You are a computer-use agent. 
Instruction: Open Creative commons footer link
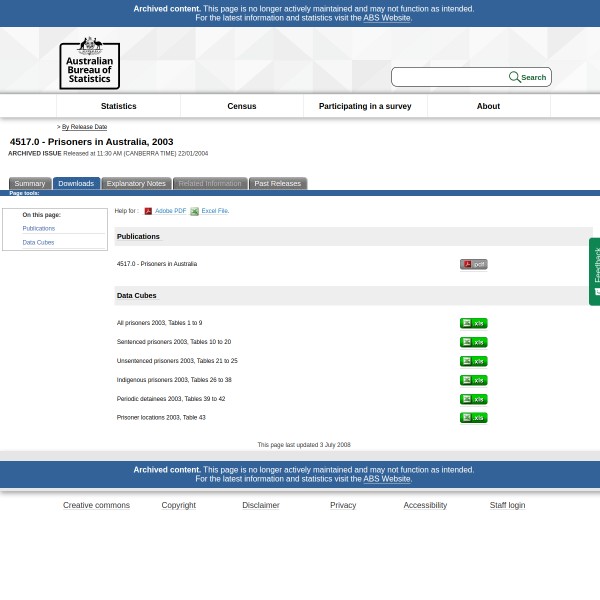click(x=96, y=505)
